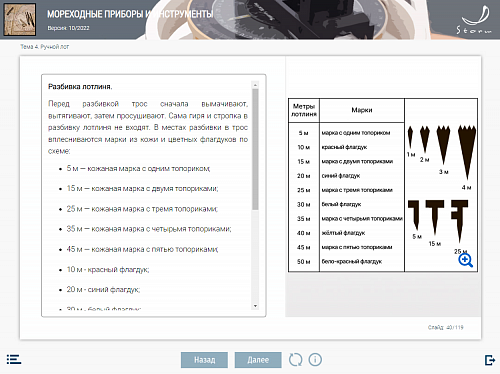Click the course thumbnail in the header
Image resolution: width=500 pixels, height=374 pixels.
[20, 19]
